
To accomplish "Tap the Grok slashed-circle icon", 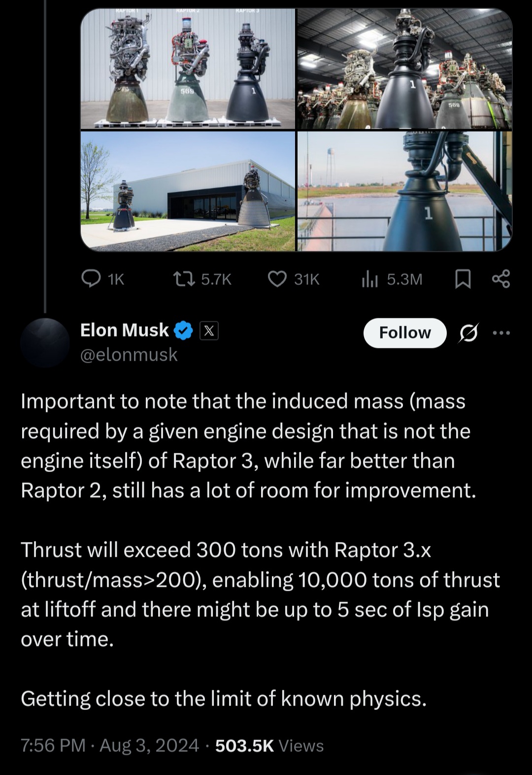I will click(467, 334).
